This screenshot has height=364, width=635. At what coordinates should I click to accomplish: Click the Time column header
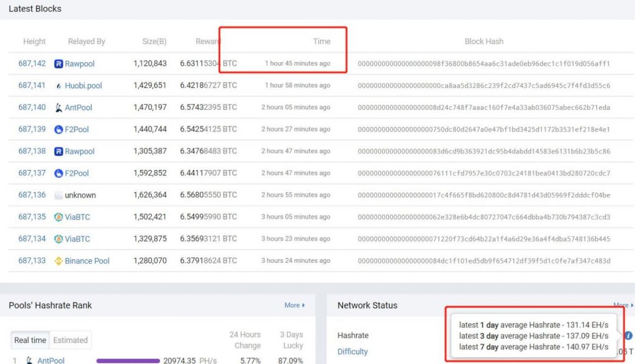pos(321,42)
